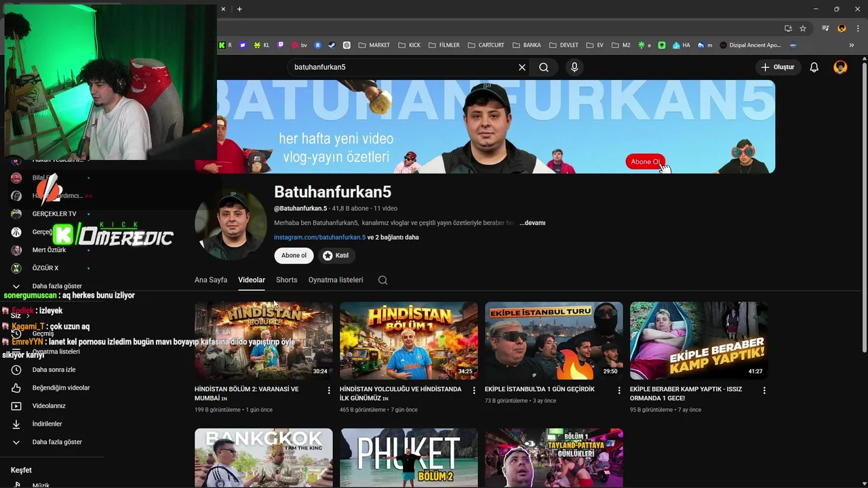Open GERÇEKLER TV subscription channel
This screenshot has width=868, height=488.
tap(54, 213)
